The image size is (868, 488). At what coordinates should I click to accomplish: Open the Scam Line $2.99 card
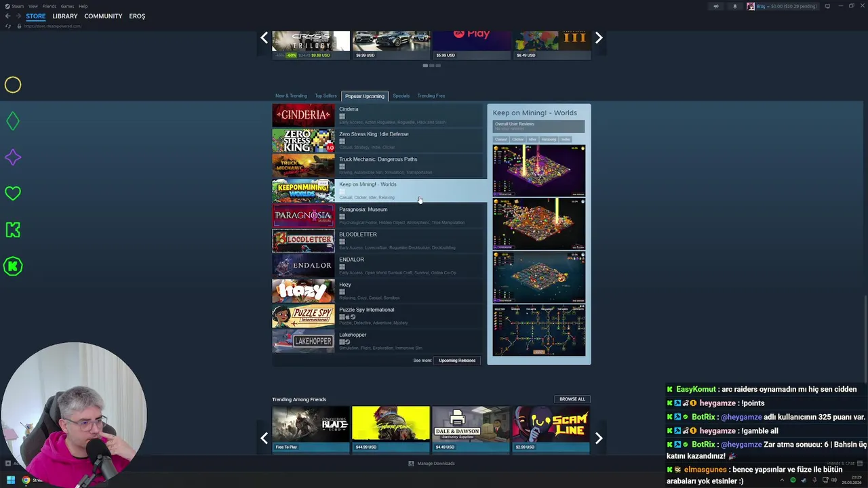551,428
